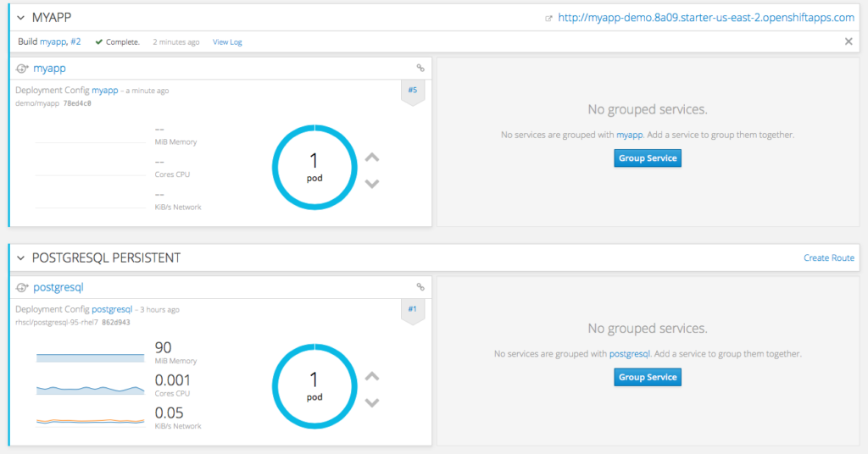Click the link icon on postgresql service
Image resolution: width=868 pixels, height=454 pixels.
click(x=420, y=286)
